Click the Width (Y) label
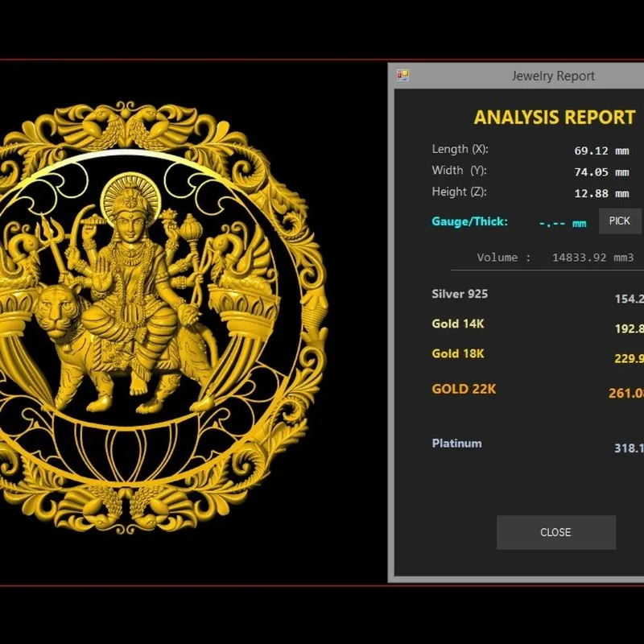644x644 pixels. pyautogui.click(x=459, y=171)
